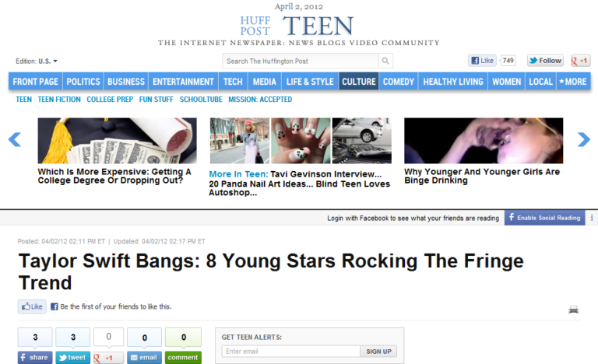
Task: Click the Enter email alerts field
Action: click(x=291, y=352)
